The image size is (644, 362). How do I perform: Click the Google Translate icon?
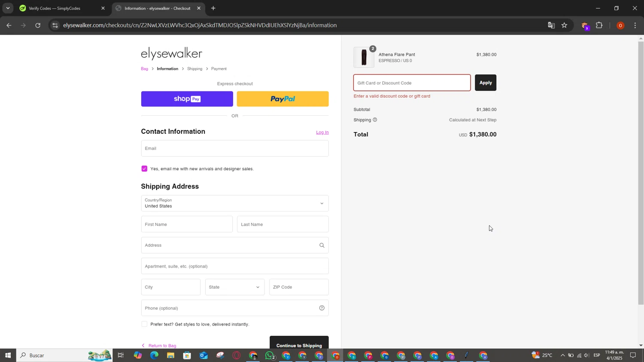tap(551, 25)
